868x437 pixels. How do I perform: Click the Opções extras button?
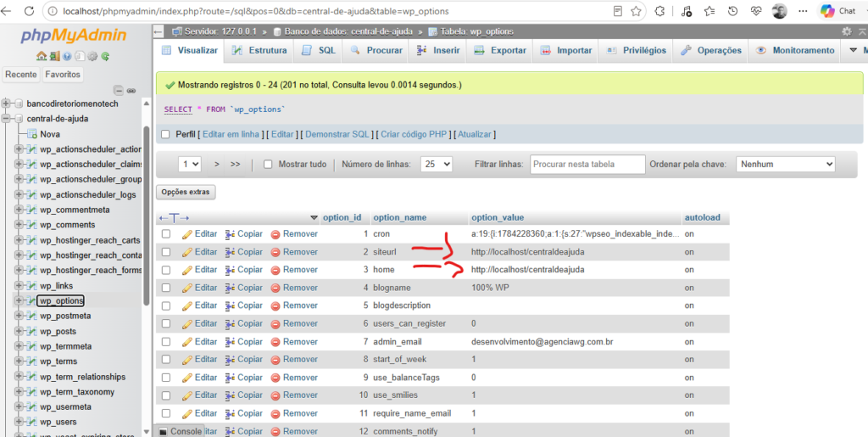(186, 192)
